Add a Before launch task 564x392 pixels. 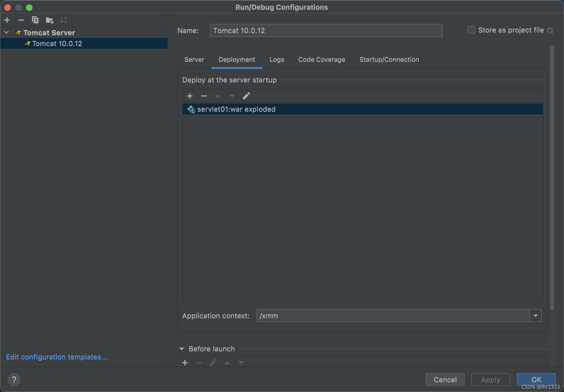pos(185,363)
